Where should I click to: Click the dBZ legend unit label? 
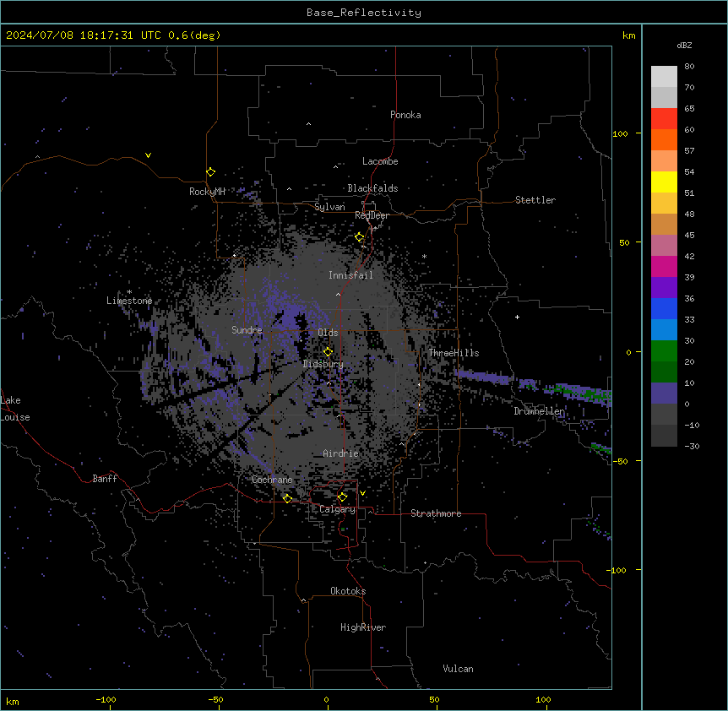coord(684,46)
